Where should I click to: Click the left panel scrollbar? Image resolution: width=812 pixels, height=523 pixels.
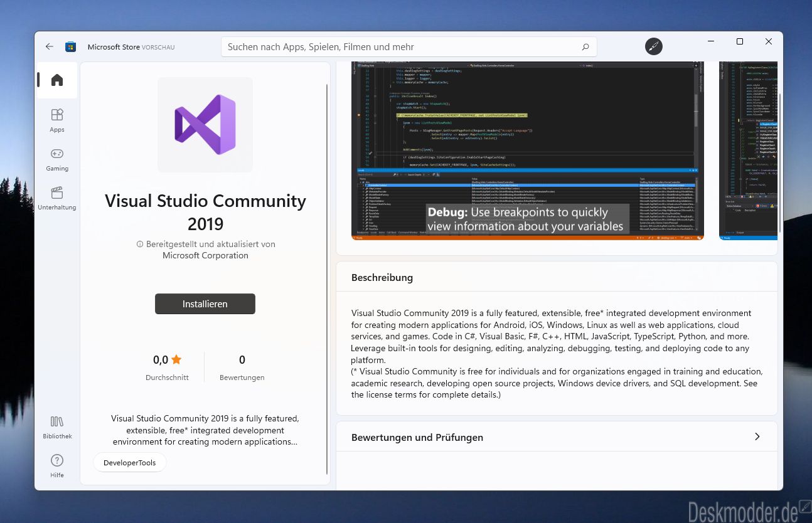pos(326,279)
